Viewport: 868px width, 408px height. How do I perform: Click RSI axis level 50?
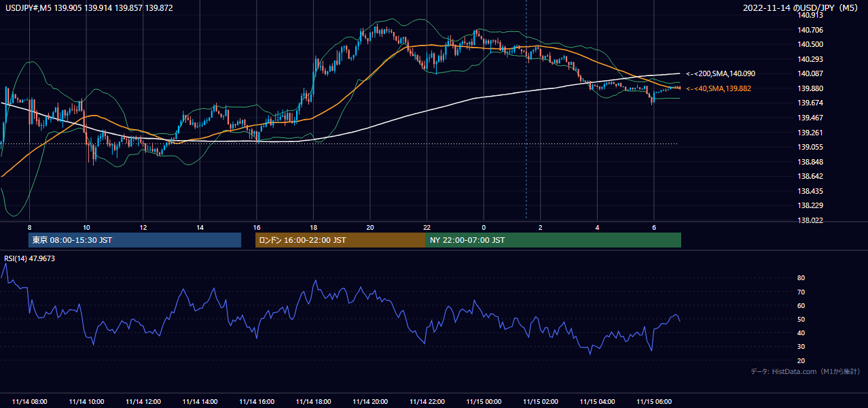(x=801, y=319)
